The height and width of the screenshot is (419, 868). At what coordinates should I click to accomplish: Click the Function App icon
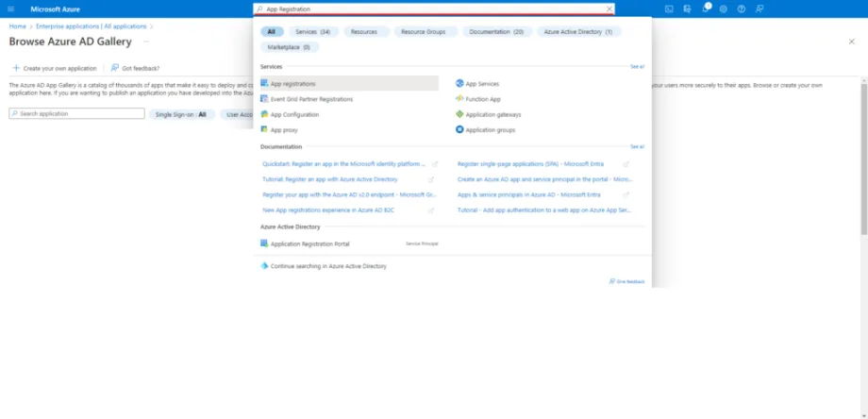coord(459,99)
